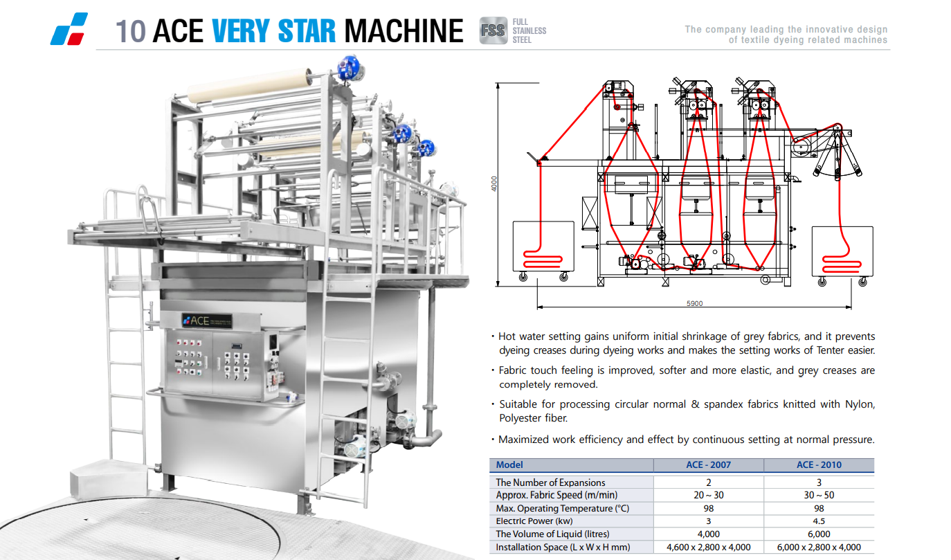The image size is (951, 560).
Task: Click the ACE - 2007 expansions value "2"
Action: pos(708,482)
